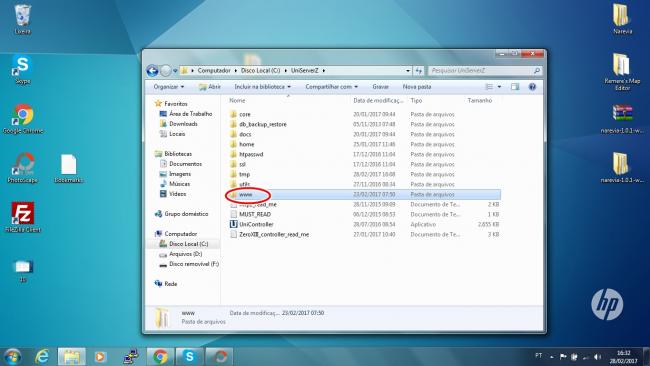Select Disco Local (C:) in navigation pane
This screenshot has width=650, height=366.
pos(184,244)
